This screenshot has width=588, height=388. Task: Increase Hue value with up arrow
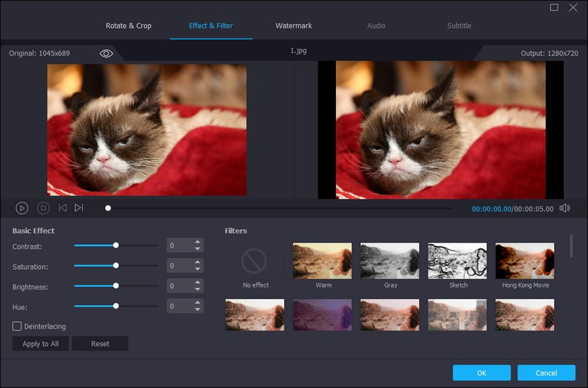tap(198, 302)
